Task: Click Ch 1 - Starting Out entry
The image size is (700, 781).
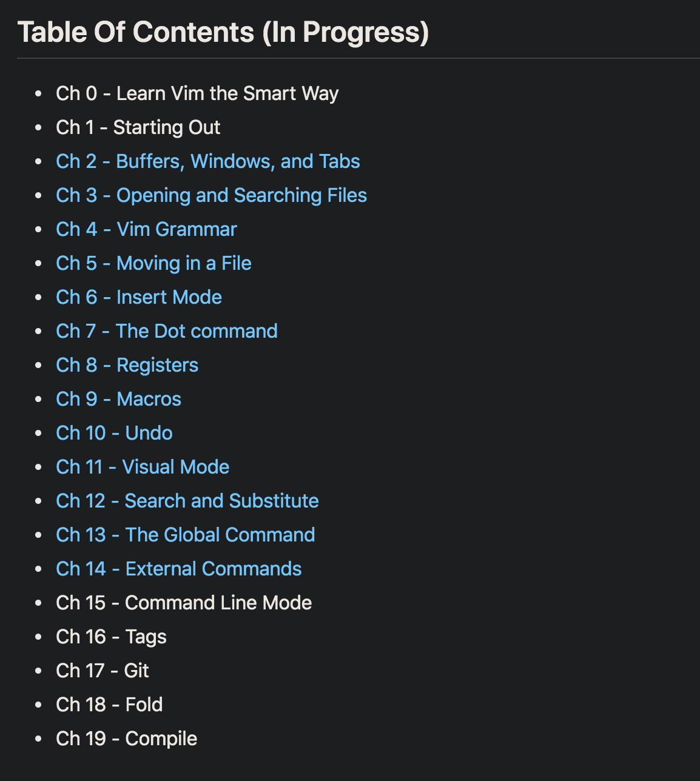Action: tap(138, 127)
